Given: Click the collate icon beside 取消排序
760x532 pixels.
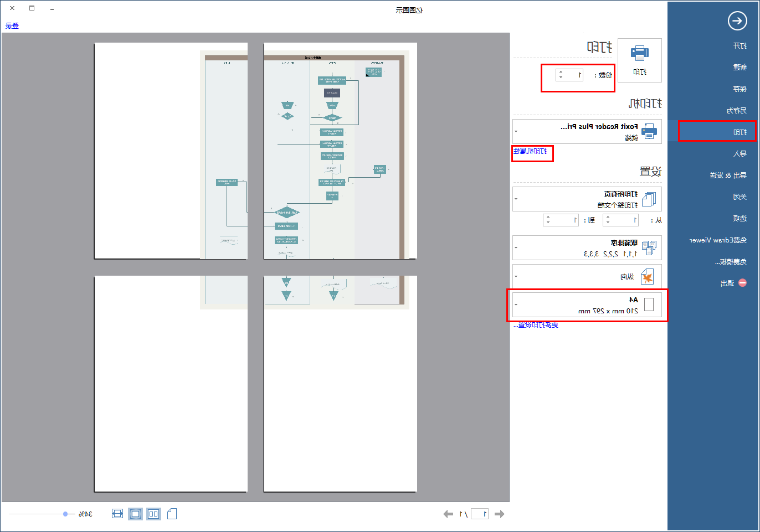Looking at the screenshot, I should click(x=649, y=248).
